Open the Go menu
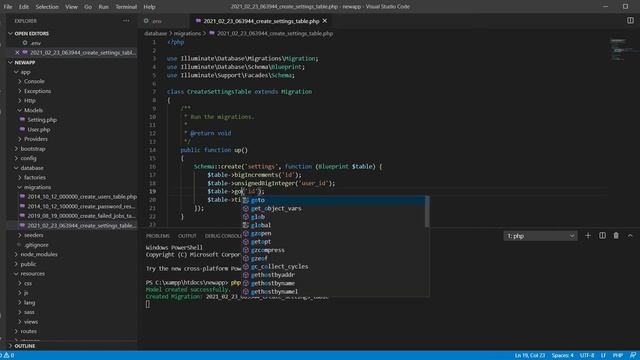Image resolution: width=640 pixels, height=360 pixels. click(x=88, y=7)
